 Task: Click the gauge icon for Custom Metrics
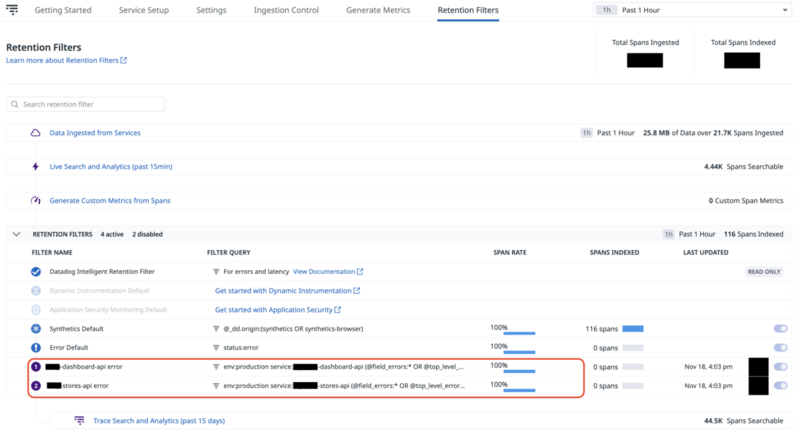(x=35, y=200)
